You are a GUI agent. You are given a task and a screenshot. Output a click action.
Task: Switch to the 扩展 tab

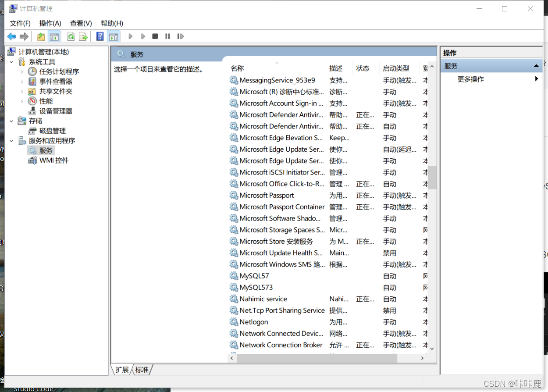pyautogui.click(x=122, y=370)
